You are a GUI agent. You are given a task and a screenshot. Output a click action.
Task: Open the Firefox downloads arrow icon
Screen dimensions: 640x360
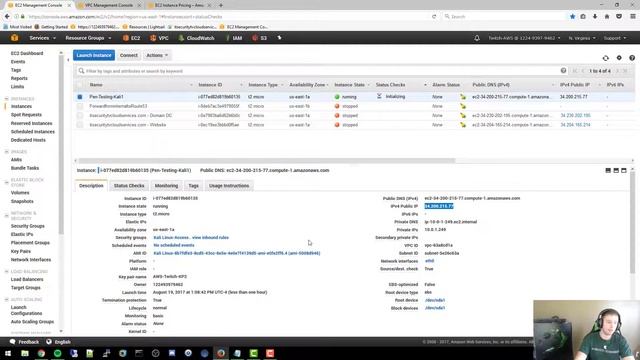point(595,16)
